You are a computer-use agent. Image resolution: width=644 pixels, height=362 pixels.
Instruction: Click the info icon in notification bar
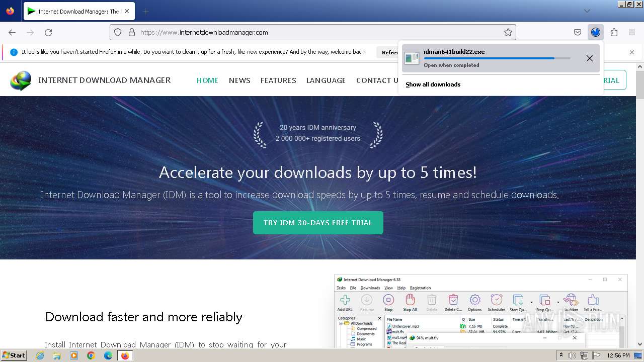click(14, 52)
